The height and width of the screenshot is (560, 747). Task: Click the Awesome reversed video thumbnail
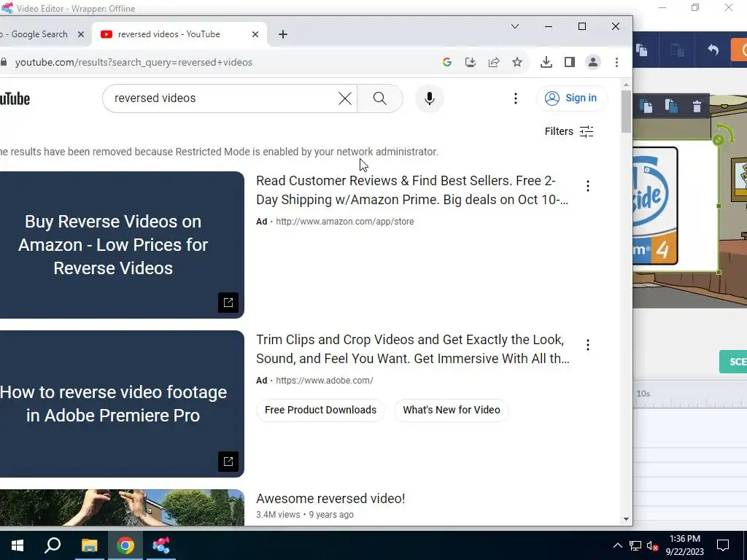point(122,507)
